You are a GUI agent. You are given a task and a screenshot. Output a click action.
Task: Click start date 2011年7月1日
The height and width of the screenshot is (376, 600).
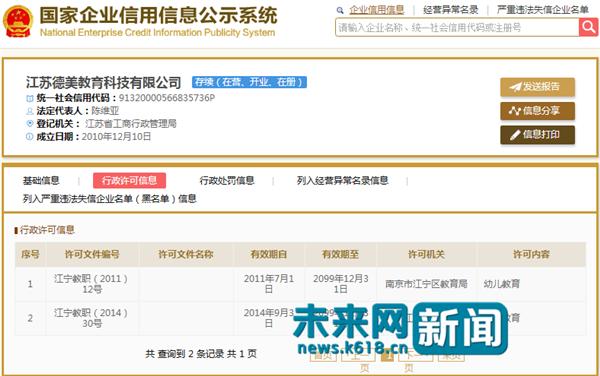click(269, 284)
